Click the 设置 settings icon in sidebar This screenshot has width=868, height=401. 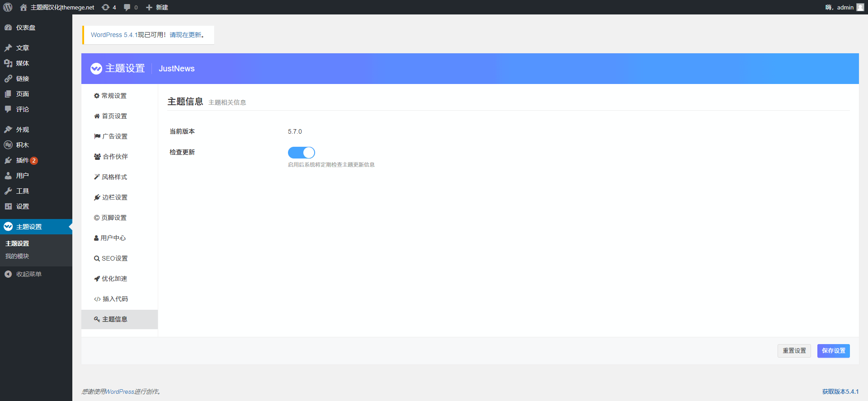[8, 206]
